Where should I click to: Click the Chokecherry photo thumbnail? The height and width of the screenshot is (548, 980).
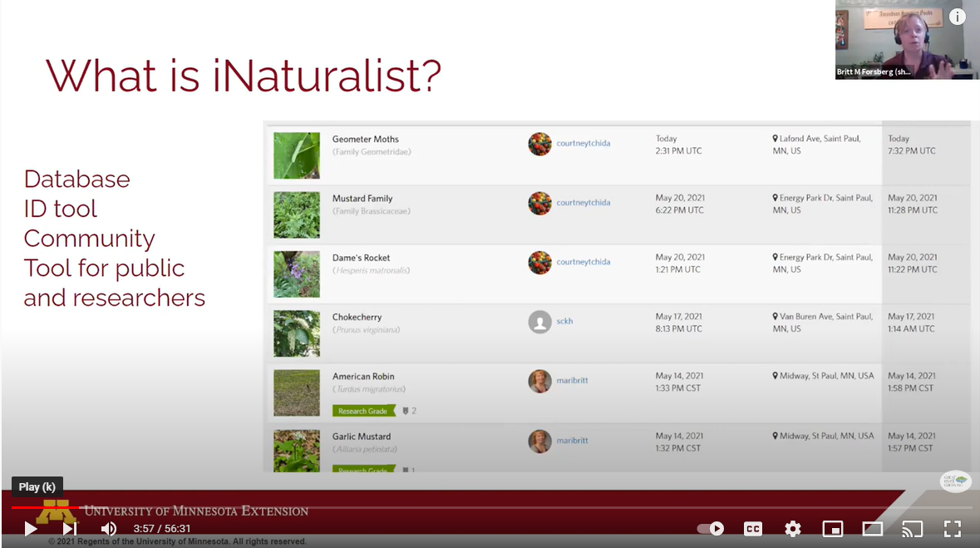click(297, 333)
